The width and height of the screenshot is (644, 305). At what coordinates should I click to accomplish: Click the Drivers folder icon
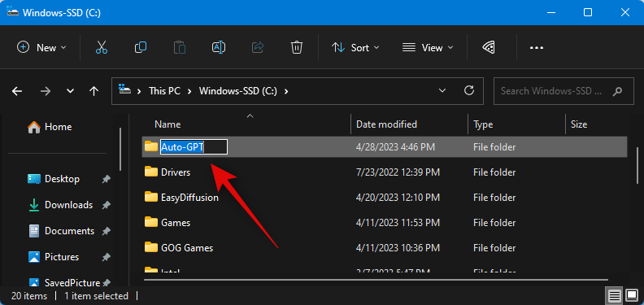(151, 172)
